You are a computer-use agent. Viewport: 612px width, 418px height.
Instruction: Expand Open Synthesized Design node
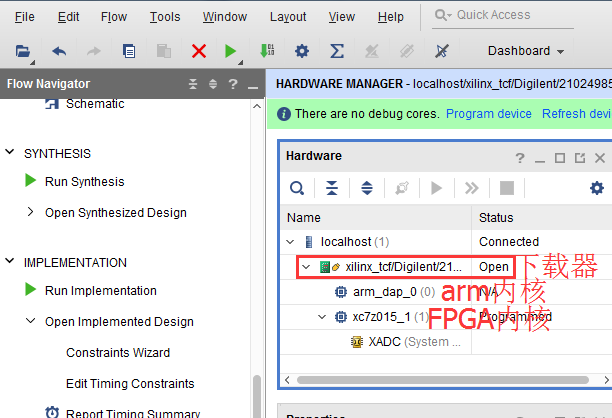click(x=30, y=212)
